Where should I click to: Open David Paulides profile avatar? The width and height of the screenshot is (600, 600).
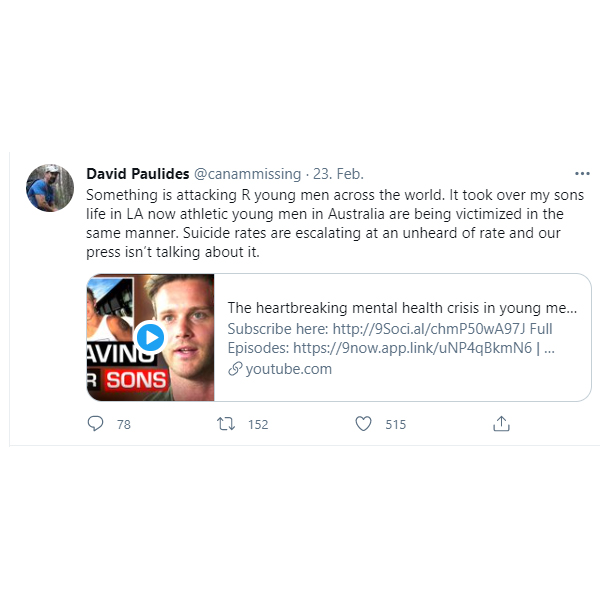click(50, 188)
